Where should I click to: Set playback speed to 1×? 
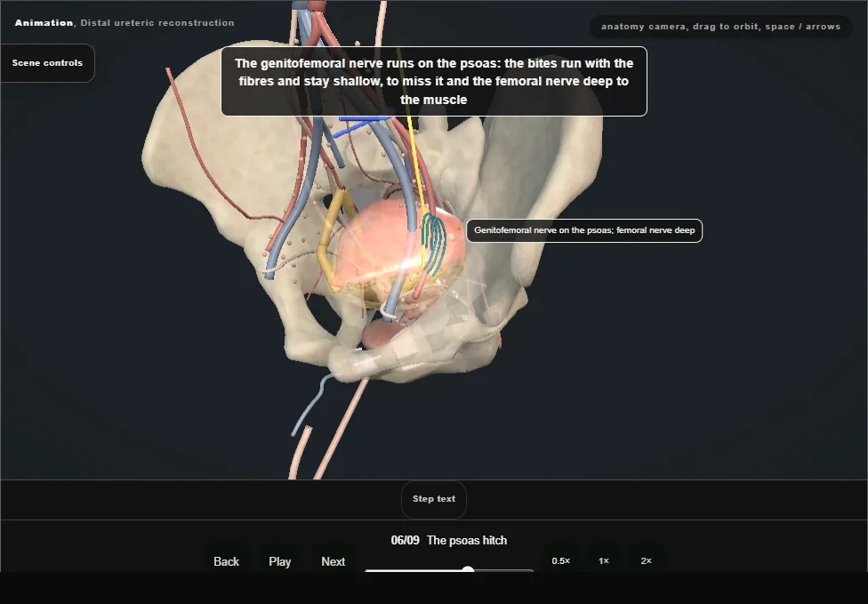(x=604, y=560)
